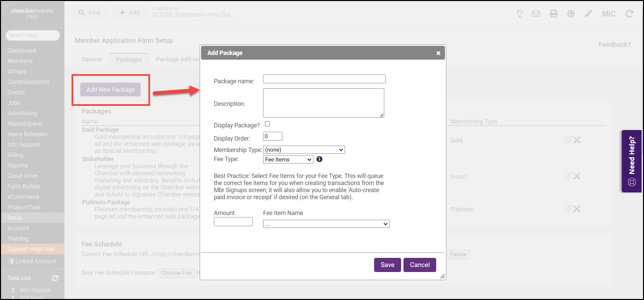
Task: Edit the Platinum package pencil icon
Action: point(568,209)
